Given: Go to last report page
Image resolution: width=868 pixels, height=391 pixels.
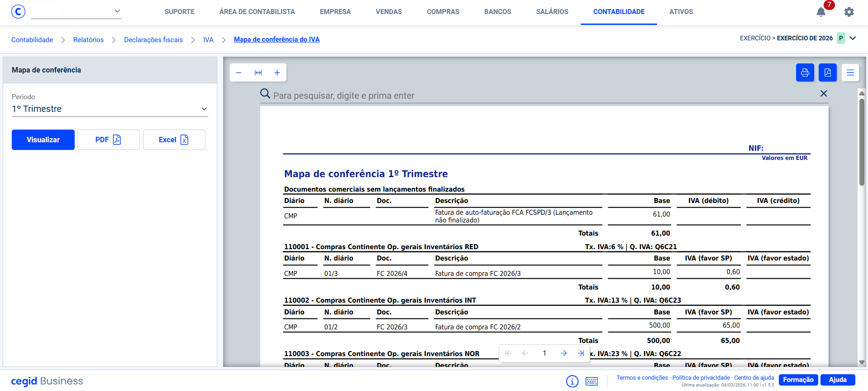Looking at the screenshot, I should [x=581, y=353].
